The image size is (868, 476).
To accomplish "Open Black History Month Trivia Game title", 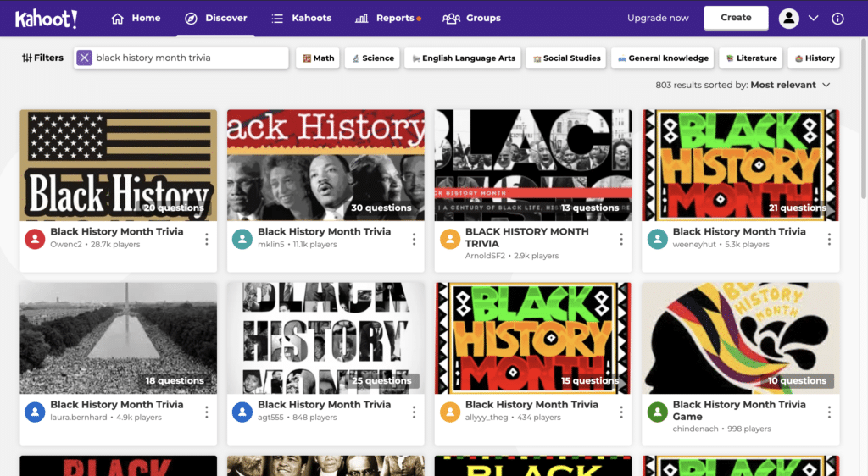I will 739,410.
